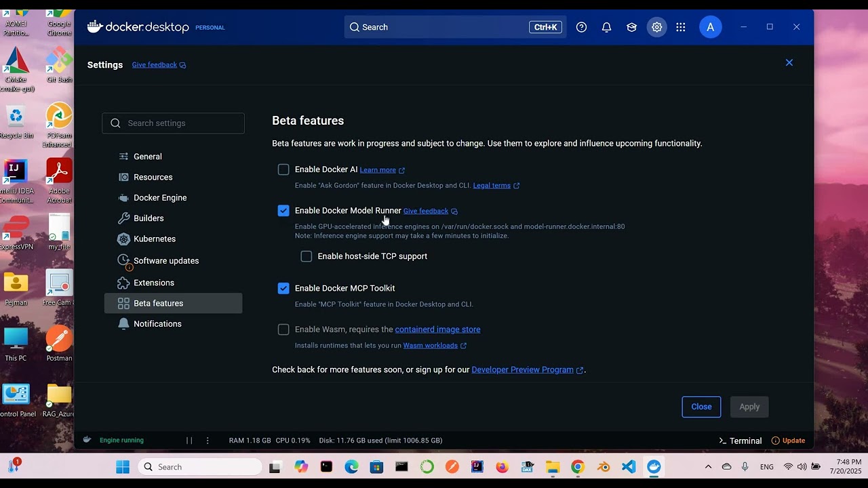Open the notifications bell in the header
Viewport: 868px width, 488px height.
pyautogui.click(x=606, y=27)
